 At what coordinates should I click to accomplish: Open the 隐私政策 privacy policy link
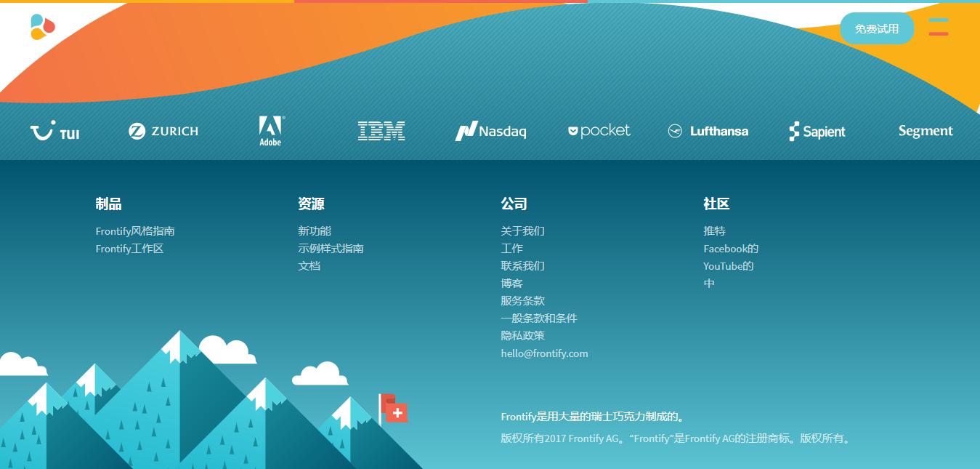[x=522, y=336]
